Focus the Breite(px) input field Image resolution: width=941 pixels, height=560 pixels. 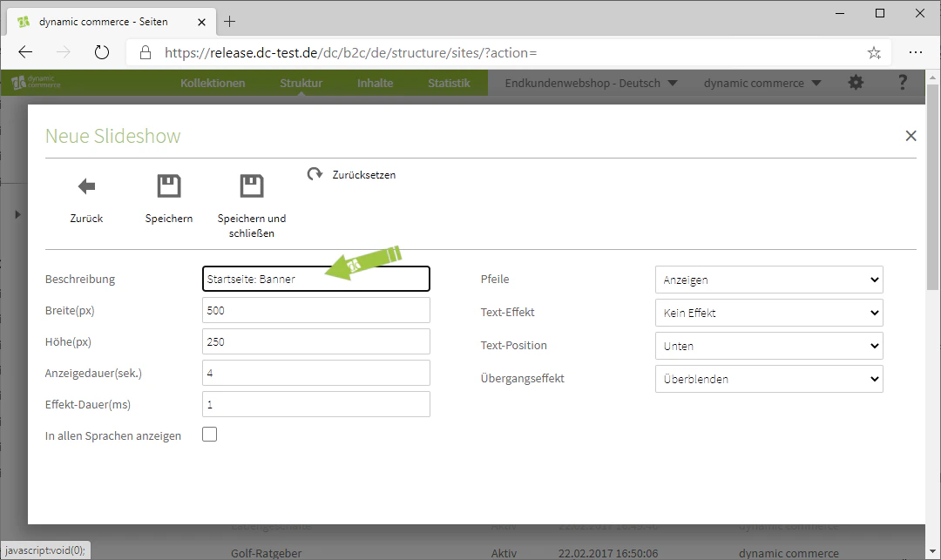pyautogui.click(x=315, y=311)
